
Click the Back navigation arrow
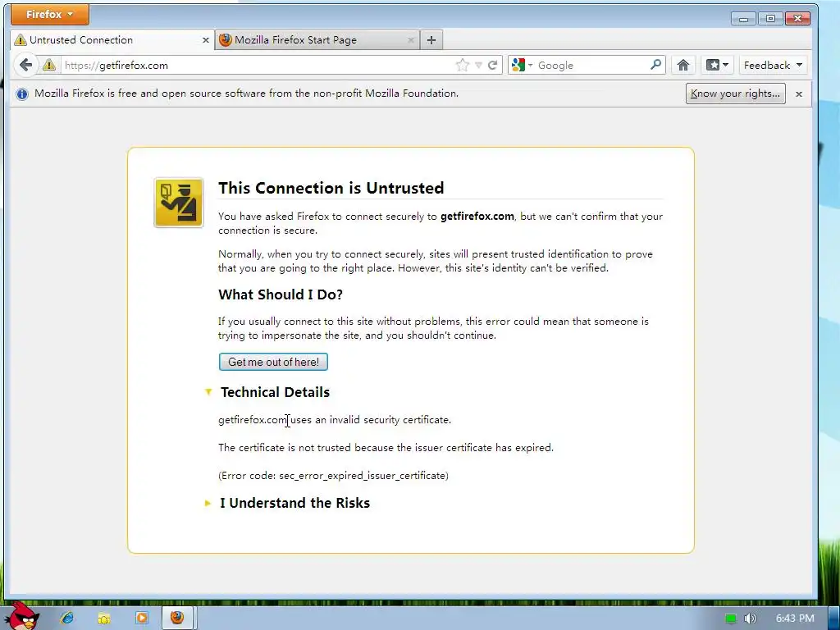pyautogui.click(x=25, y=66)
